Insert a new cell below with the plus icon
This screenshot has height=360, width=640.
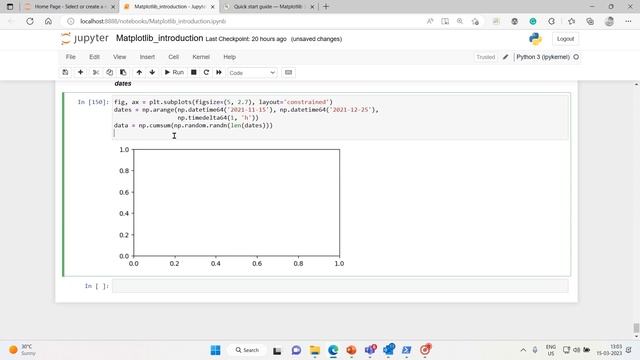point(80,72)
